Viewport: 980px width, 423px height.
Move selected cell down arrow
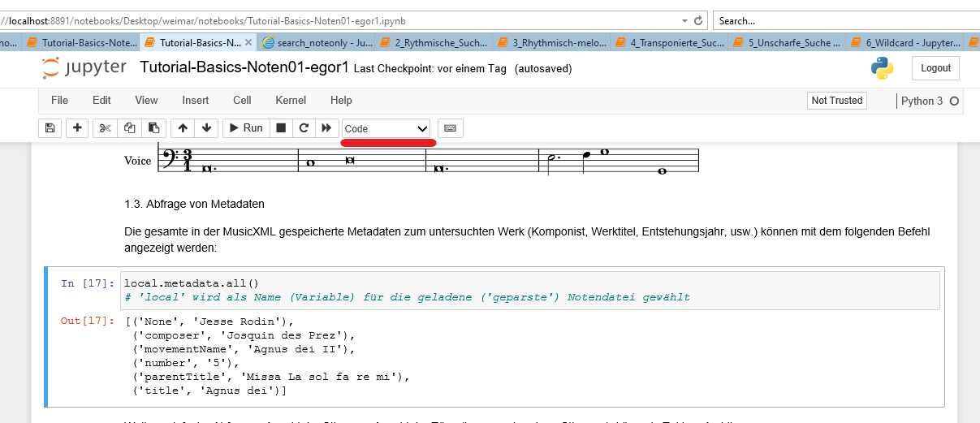tap(206, 128)
